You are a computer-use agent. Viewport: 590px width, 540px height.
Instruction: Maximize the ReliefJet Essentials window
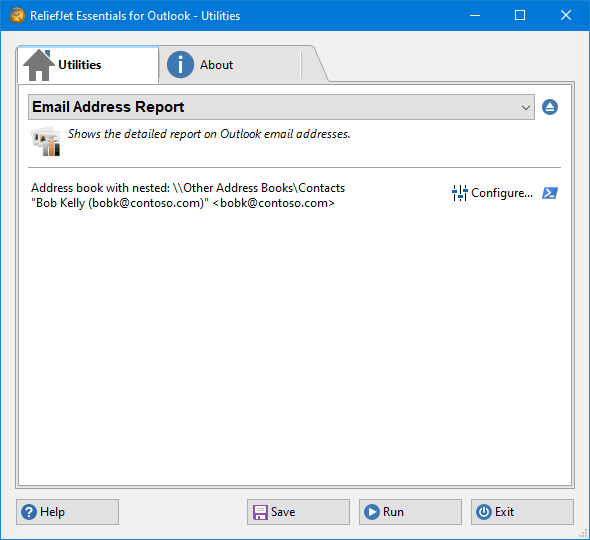point(520,15)
